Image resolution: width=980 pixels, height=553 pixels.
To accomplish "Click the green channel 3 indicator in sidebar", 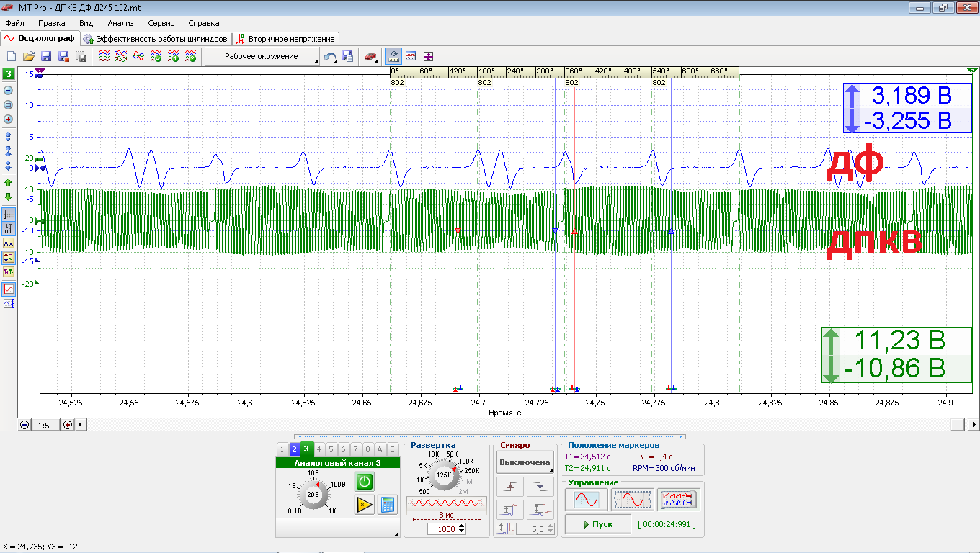I will coord(9,74).
